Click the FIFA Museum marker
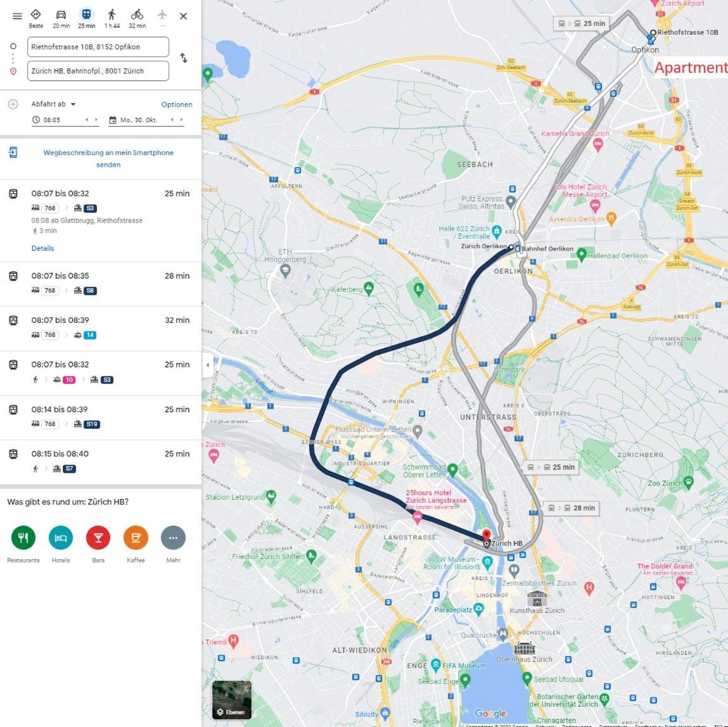The image size is (728, 727). coord(435,664)
